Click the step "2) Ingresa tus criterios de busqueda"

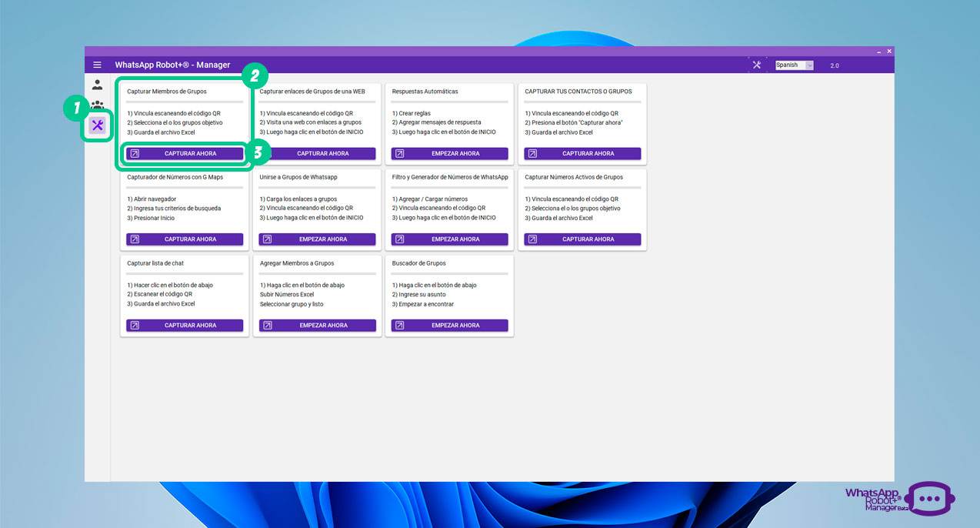tap(174, 209)
